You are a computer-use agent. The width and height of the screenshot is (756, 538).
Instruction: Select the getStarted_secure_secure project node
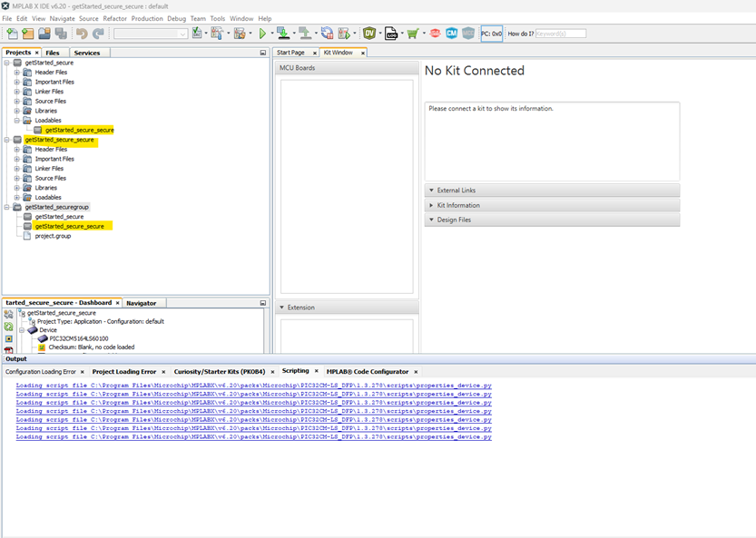point(60,140)
